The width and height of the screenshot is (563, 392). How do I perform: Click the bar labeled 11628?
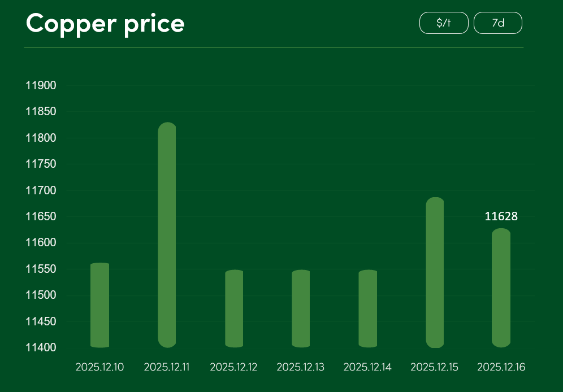(x=501, y=288)
